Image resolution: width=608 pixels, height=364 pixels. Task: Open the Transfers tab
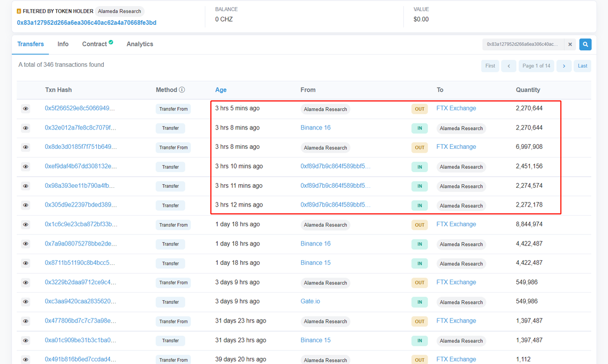click(30, 44)
